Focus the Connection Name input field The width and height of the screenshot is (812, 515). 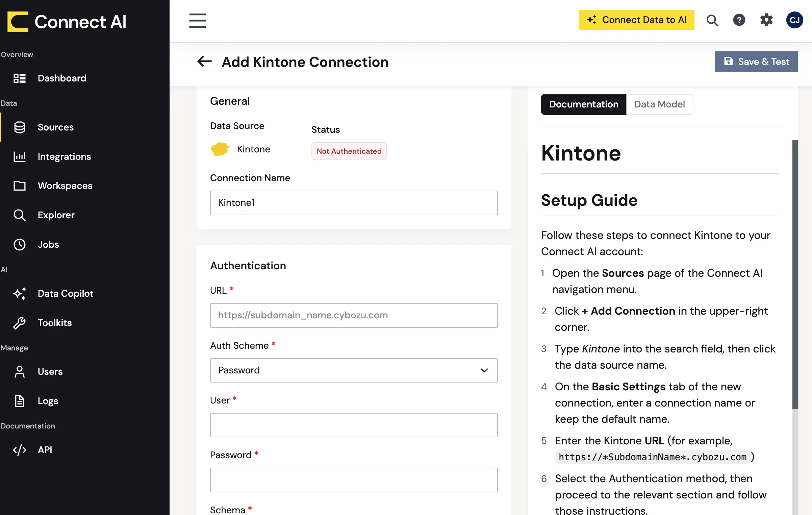tap(354, 203)
